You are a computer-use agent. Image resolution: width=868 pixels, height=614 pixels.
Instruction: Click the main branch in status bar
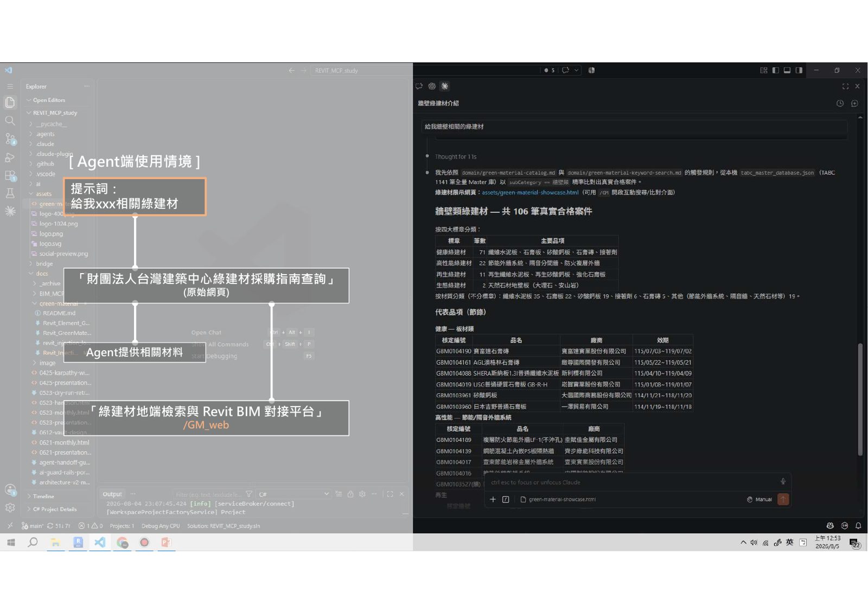click(x=32, y=526)
